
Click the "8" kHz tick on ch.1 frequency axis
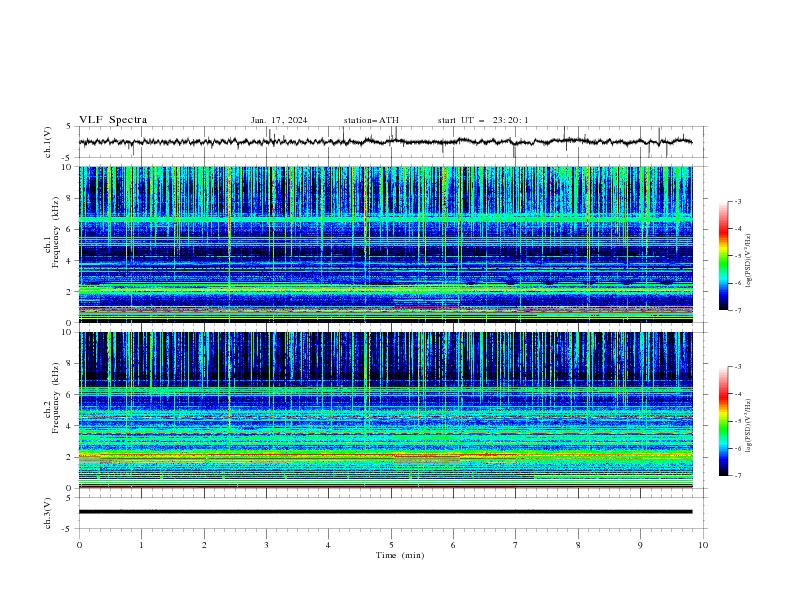pos(71,198)
